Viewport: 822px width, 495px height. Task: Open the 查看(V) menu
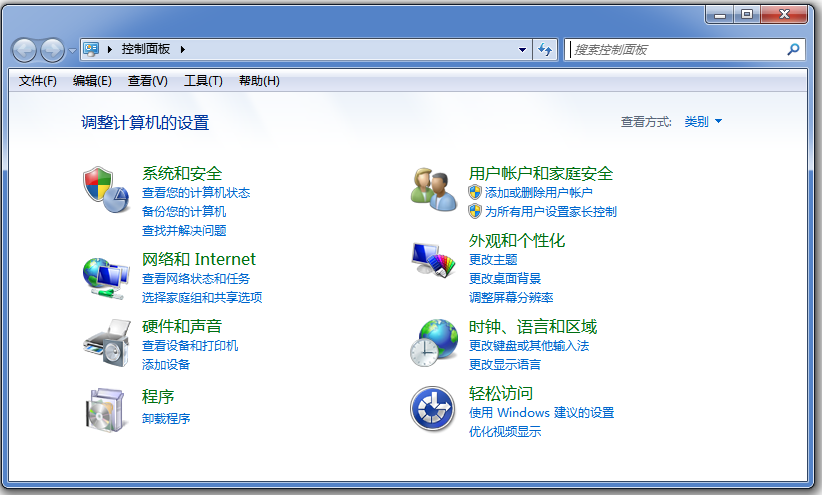point(148,81)
